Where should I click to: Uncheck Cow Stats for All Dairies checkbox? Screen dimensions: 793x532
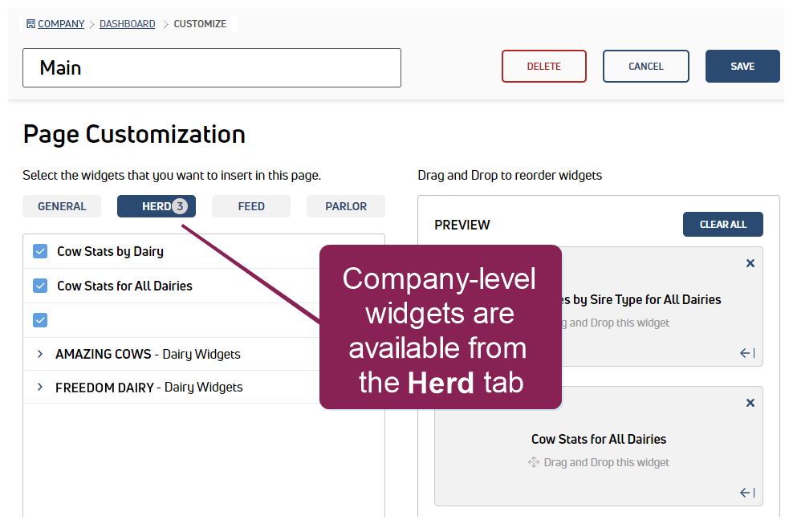click(40, 286)
